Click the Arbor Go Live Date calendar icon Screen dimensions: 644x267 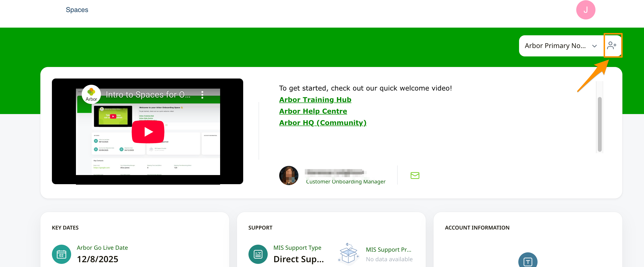61,254
